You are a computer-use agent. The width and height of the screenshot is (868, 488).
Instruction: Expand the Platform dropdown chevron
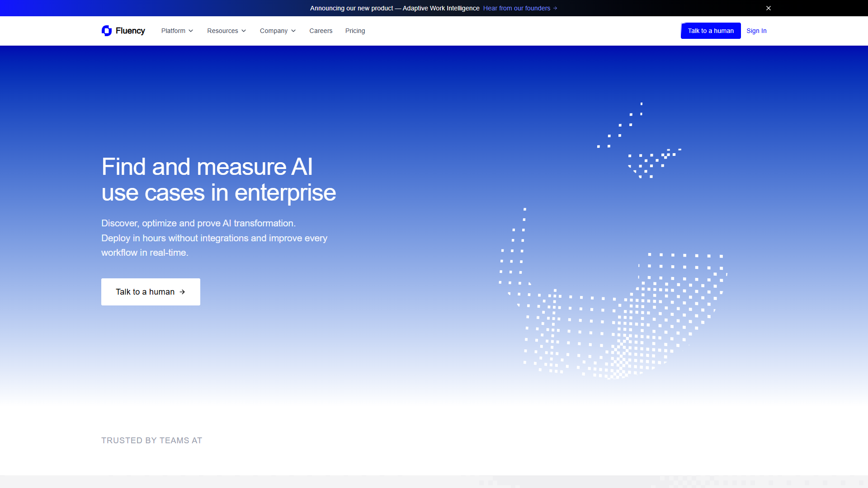[x=191, y=31]
